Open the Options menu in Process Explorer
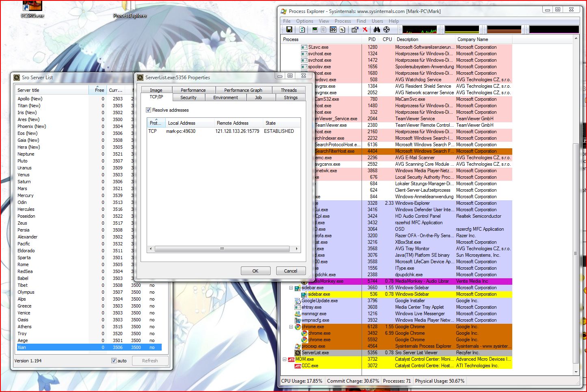The width and height of the screenshot is (587, 392). (x=304, y=21)
